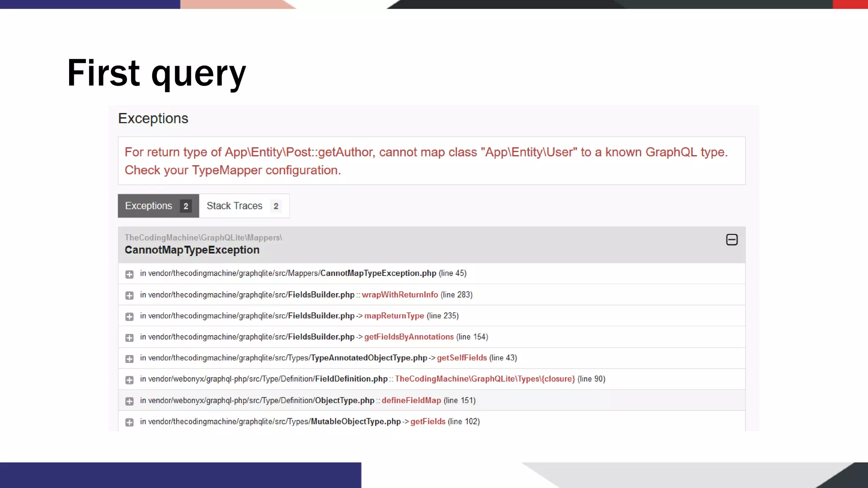The image size is (868, 488).
Task: Expand the CannotMapTypeException.php line 45 trace
Action: pos(129,274)
